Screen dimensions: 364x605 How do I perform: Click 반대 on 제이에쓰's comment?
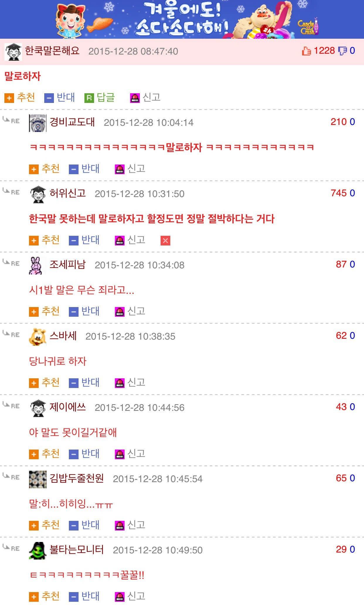coord(84,454)
